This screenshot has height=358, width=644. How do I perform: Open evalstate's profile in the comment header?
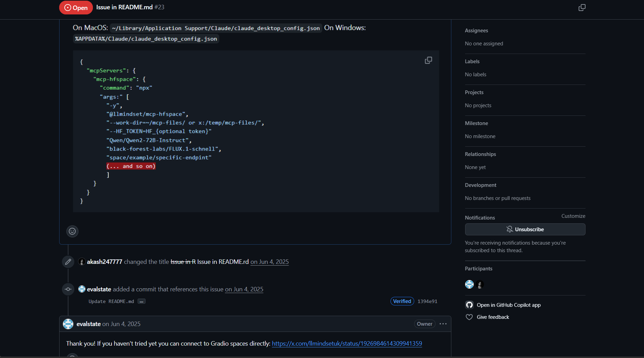(x=89, y=324)
